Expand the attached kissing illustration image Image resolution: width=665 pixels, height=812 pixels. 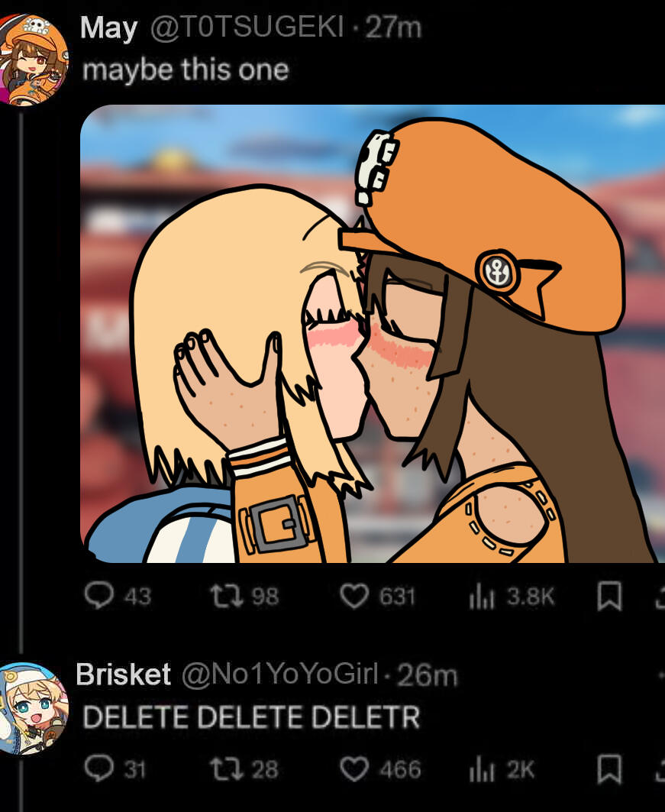(x=373, y=334)
